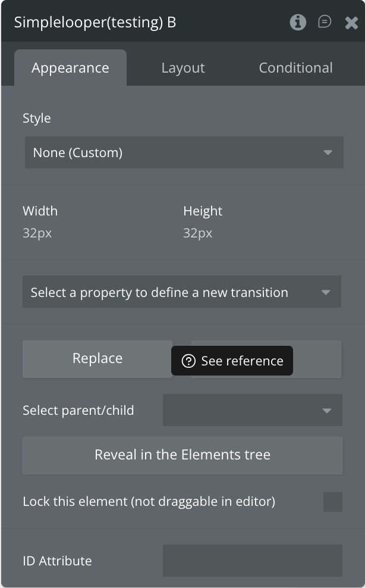Click the question mark reference icon
This screenshot has width=365, height=588.
(x=188, y=361)
